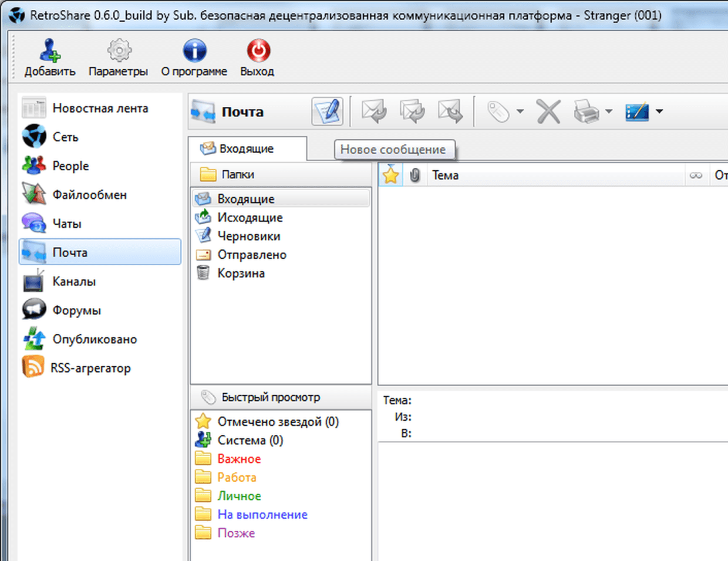The image size is (728, 561).
Task: Open the About program info icon
Action: tap(194, 52)
